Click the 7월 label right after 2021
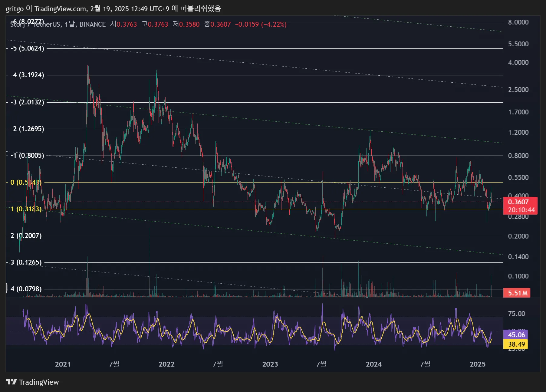Viewport: 546px width, 392px height. point(114,364)
